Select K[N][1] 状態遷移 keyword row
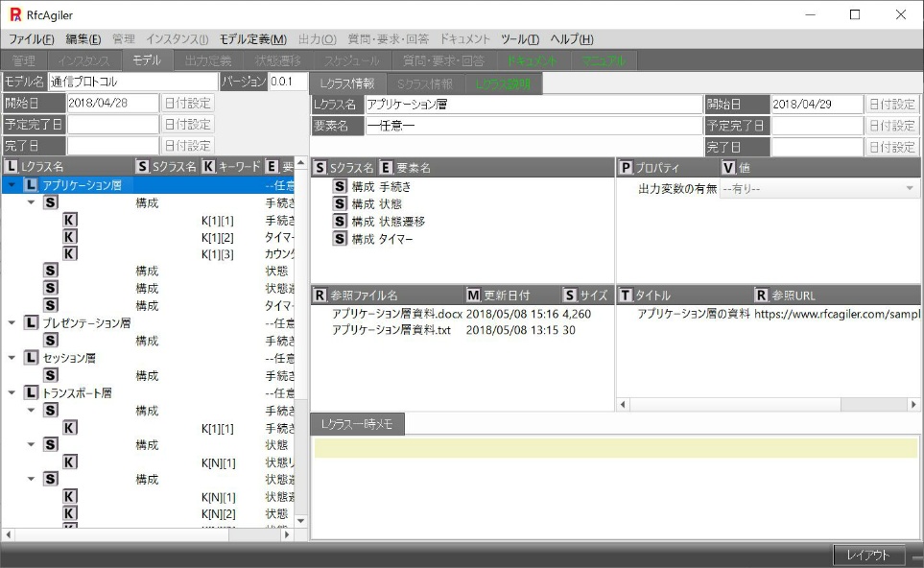The height and width of the screenshot is (568, 924). [x=149, y=497]
